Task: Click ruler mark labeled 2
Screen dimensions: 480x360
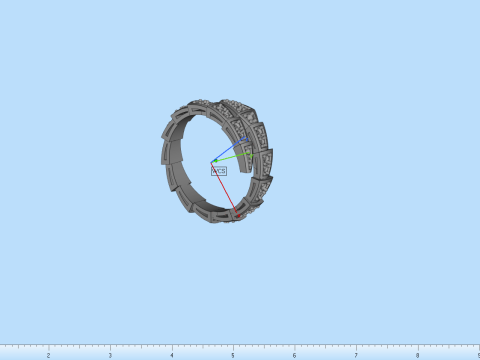Action: pos(48,355)
